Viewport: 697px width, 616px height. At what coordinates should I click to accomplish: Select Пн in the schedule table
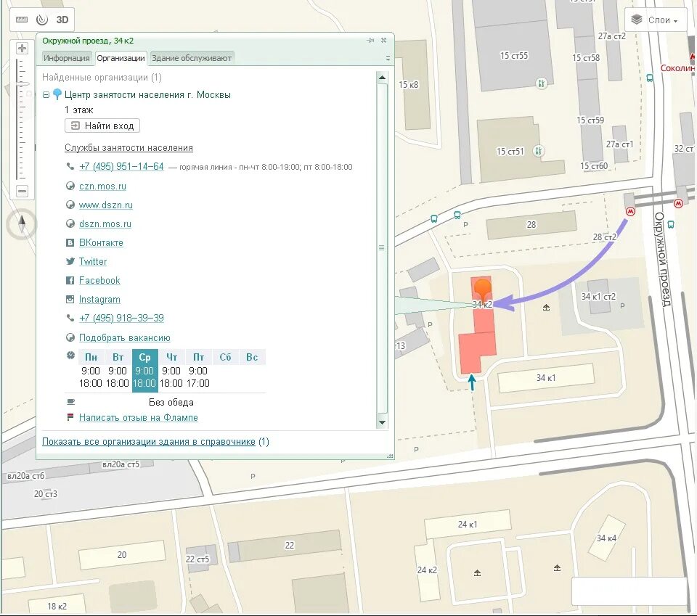(91, 357)
